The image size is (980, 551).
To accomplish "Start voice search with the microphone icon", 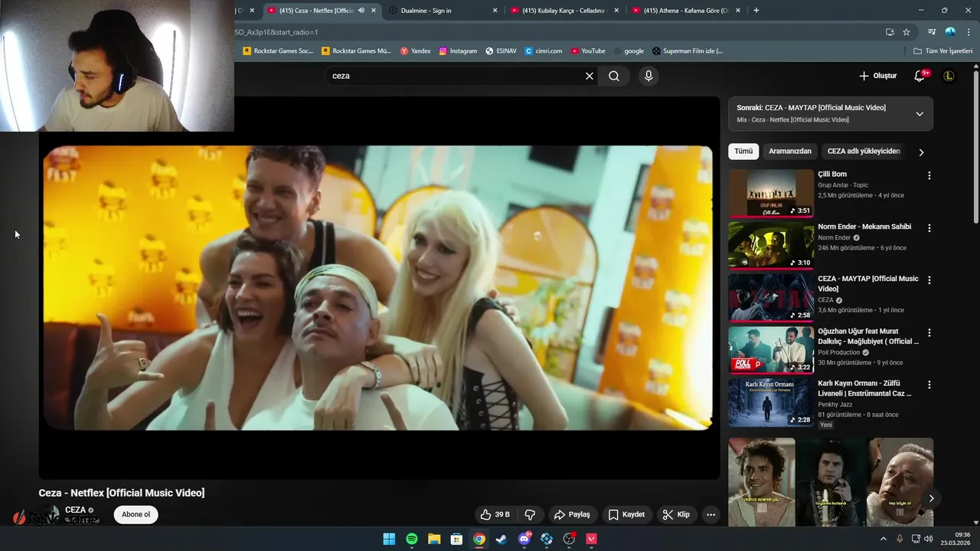I will pos(648,76).
